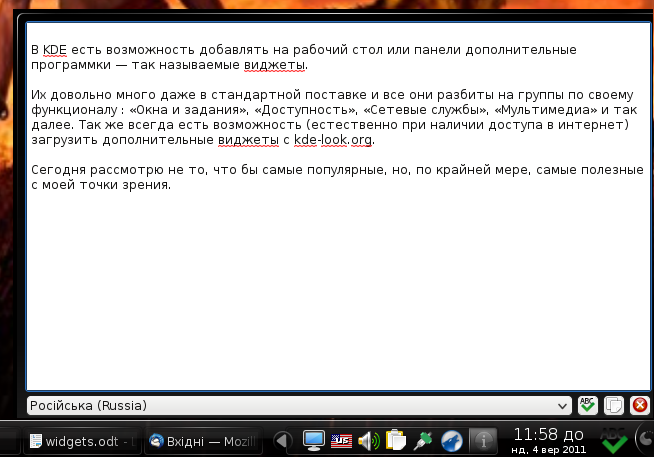Image resolution: width=654 pixels, height=457 pixels.
Task: Click the info notifications tray icon
Action: (483, 441)
